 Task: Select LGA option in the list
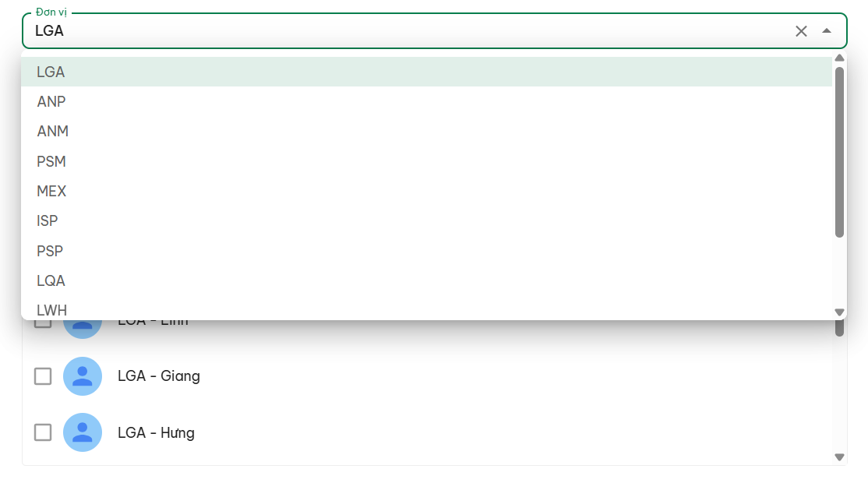click(x=426, y=72)
